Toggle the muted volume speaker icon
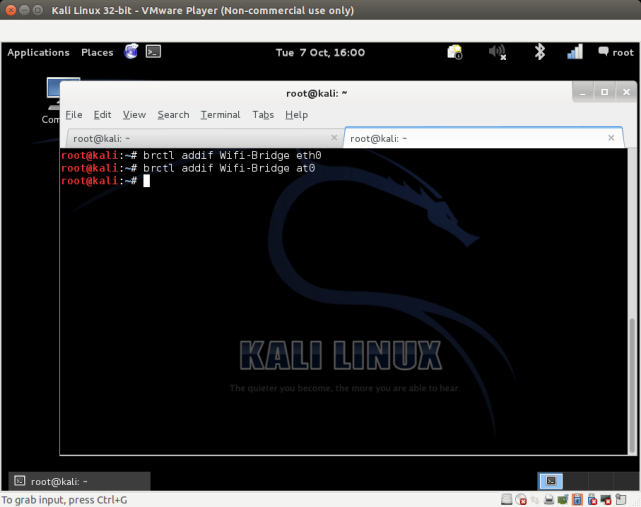 [497, 52]
